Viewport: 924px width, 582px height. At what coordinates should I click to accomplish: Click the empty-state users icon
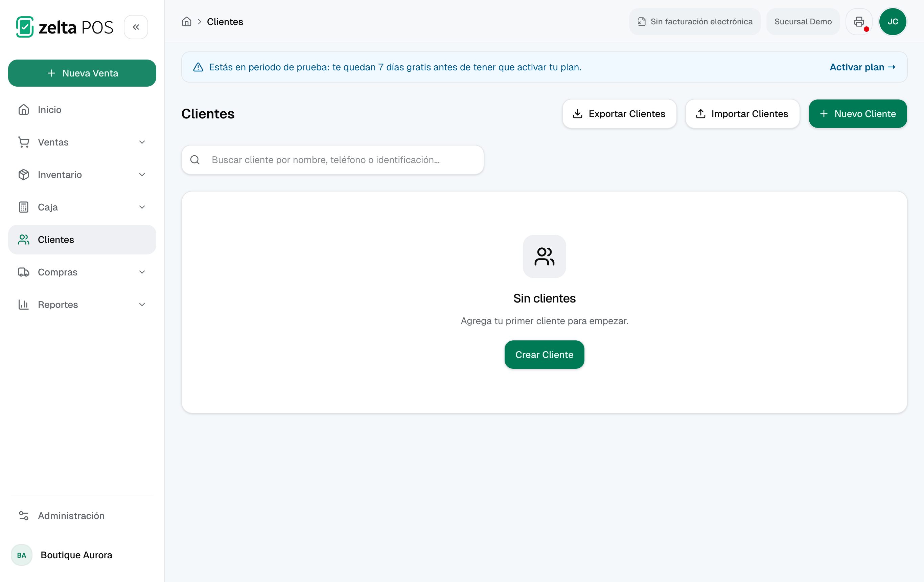click(545, 256)
